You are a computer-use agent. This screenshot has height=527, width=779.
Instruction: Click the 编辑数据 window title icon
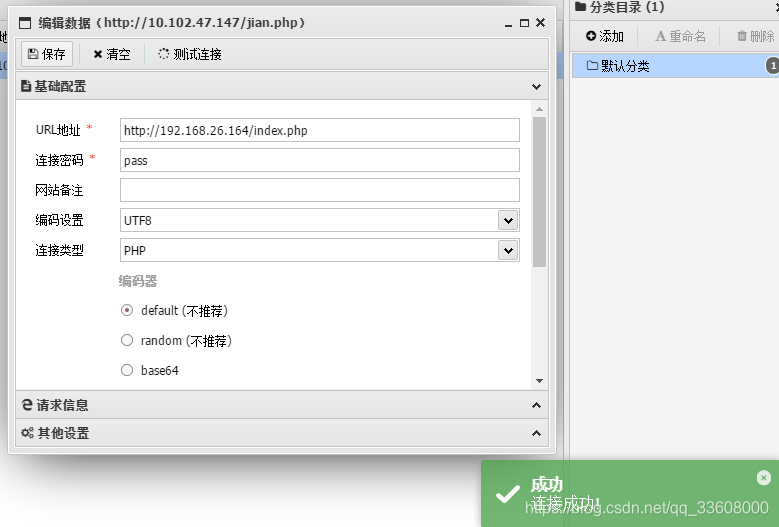25,23
